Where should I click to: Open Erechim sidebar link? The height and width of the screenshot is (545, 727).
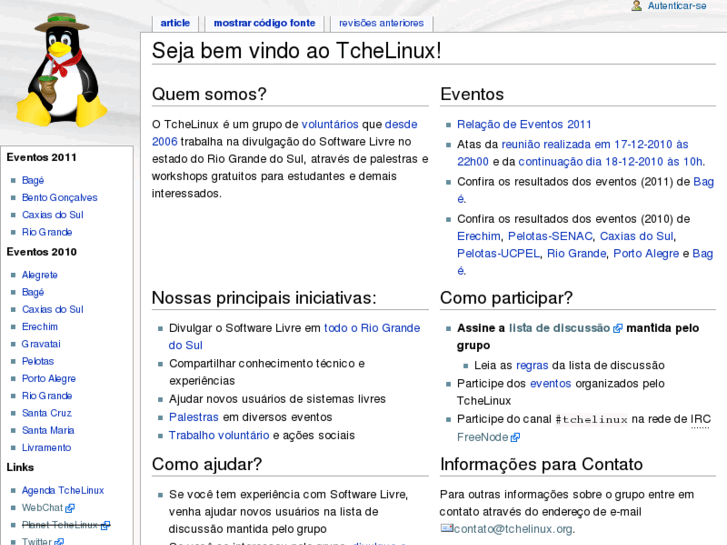40,327
